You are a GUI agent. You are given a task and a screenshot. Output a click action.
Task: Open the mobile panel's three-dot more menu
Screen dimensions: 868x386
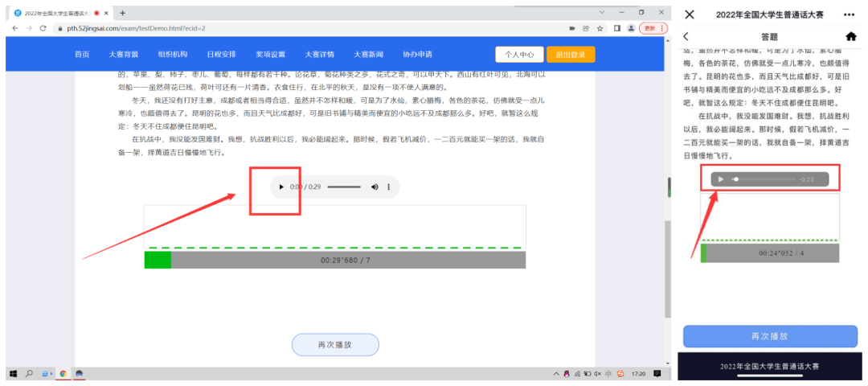coord(850,14)
